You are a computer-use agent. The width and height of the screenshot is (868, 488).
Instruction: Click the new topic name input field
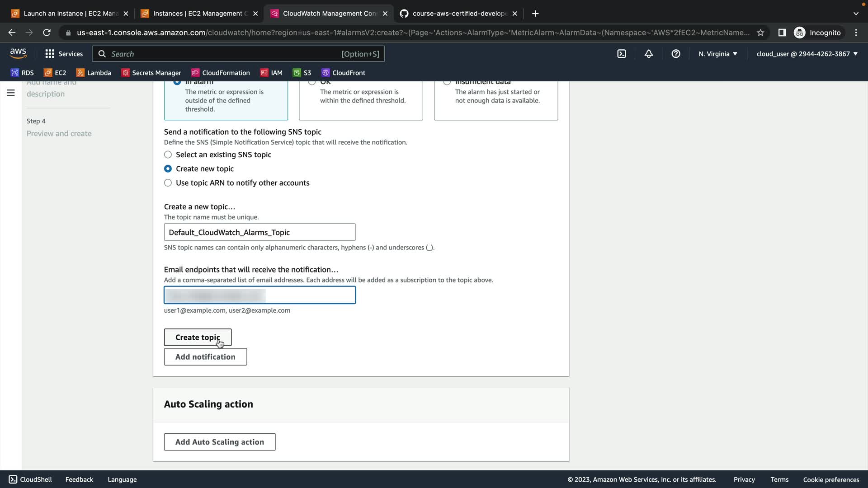pyautogui.click(x=259, y=232)
